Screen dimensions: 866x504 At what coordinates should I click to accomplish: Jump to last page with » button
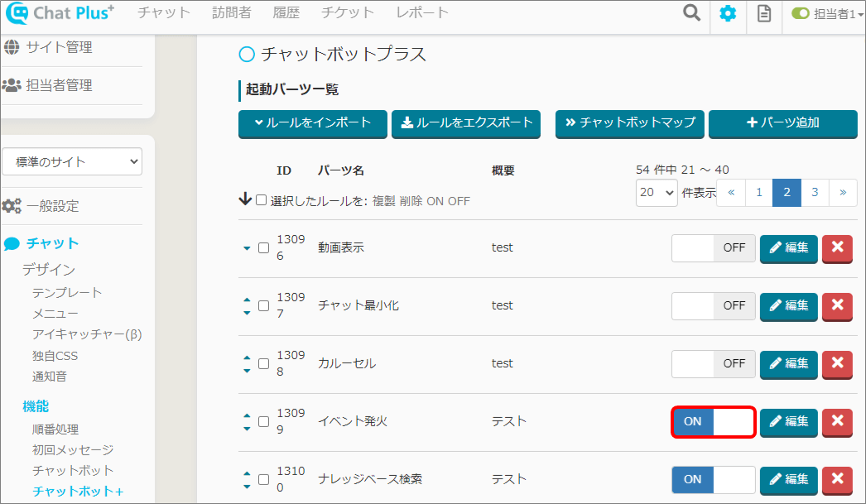point(843,193)
